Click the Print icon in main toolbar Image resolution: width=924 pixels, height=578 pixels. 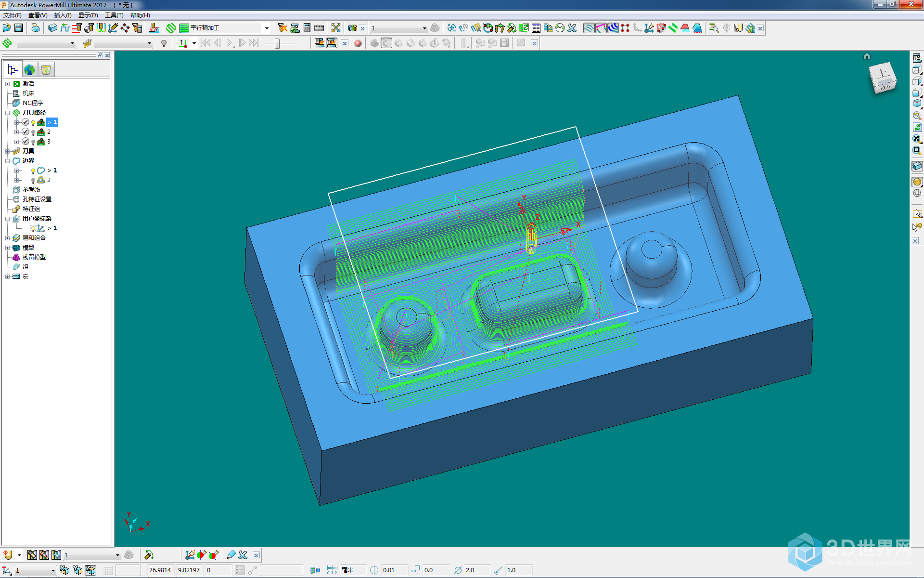pyautogui.click(x=36, y=28)
